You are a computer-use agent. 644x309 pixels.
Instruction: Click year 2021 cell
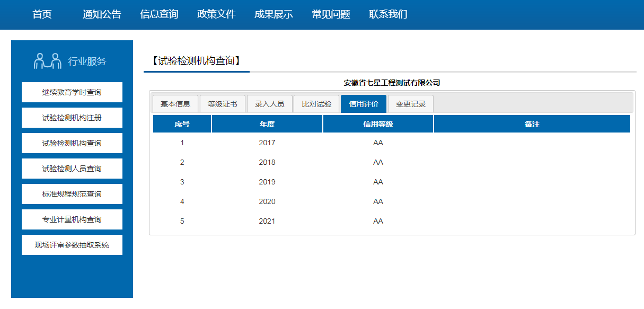pos(267,221)
